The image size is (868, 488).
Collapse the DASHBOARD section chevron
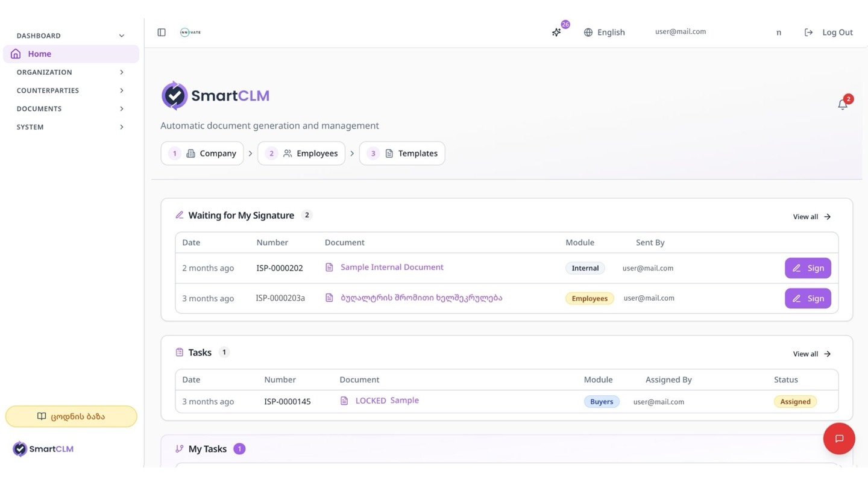(x=122, y=36)
